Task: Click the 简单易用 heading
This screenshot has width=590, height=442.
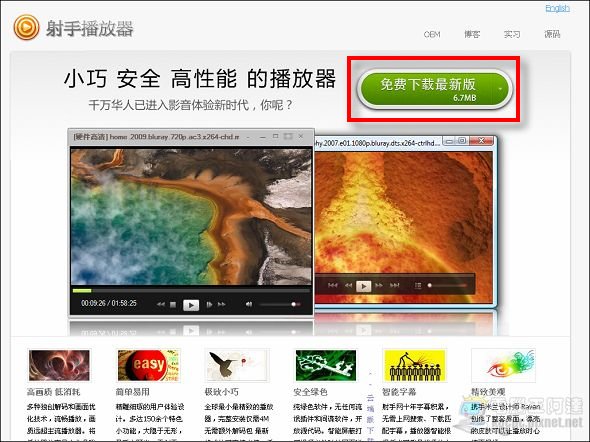Action: (x=132, y=392)
